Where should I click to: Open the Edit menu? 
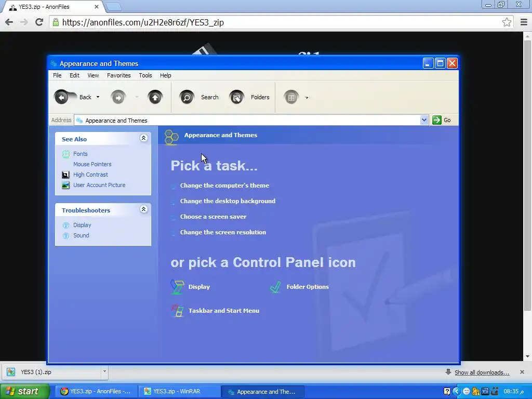tap(74, 75)
